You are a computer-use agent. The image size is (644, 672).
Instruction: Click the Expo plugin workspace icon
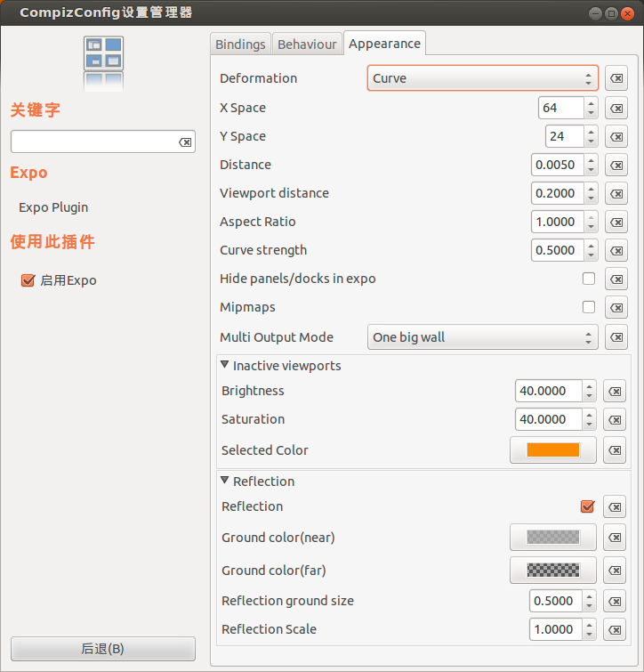click(x=103, y=63)
